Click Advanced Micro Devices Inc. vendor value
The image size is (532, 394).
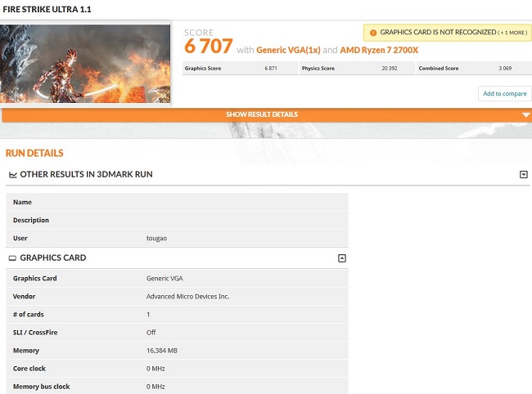tap(187, 297)
